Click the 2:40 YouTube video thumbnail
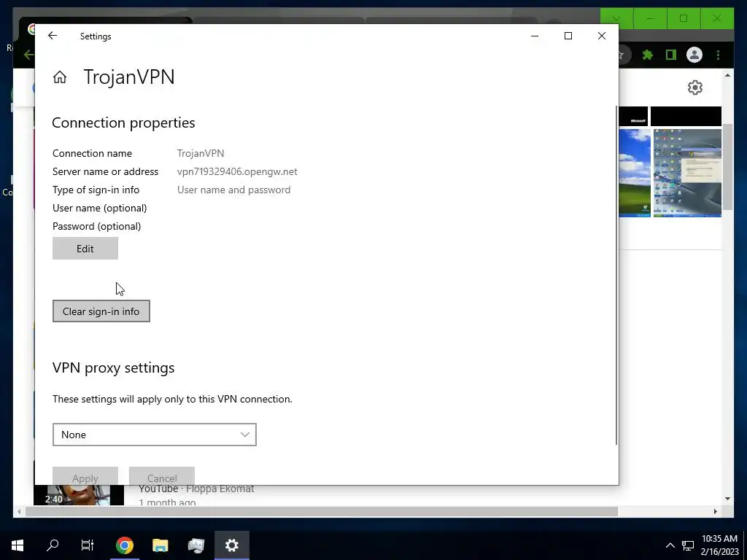Viewport: 747px width, 560px height. click(x=79, y=495)
